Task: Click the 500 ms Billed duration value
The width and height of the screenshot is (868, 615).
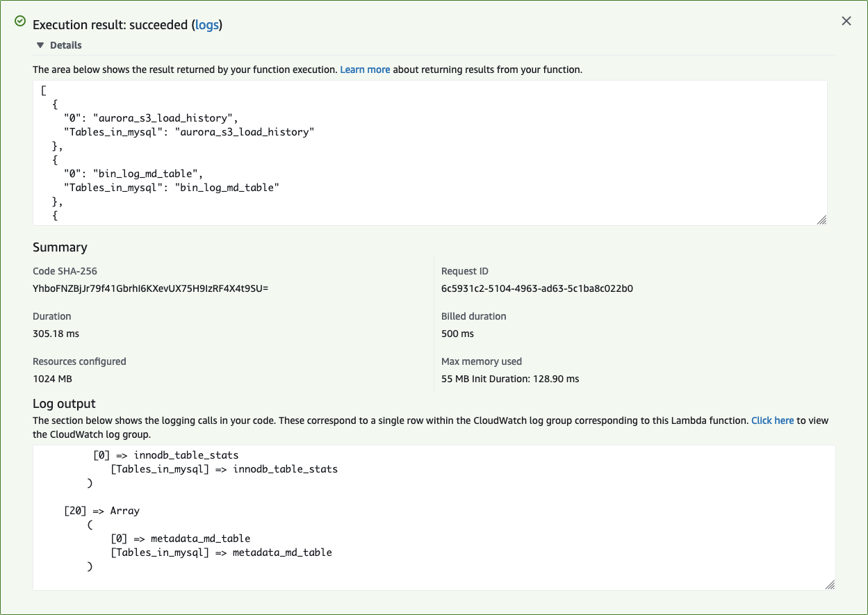Action: click(x=457, y=334)
